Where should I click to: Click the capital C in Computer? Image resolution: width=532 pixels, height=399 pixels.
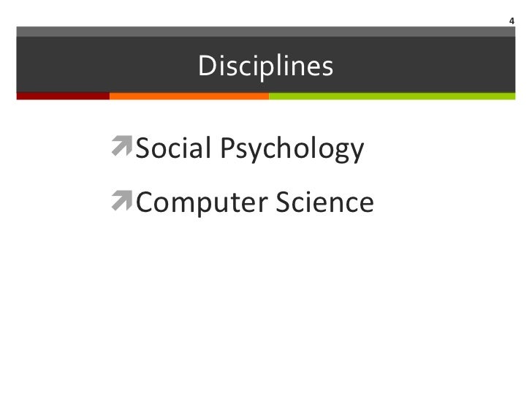pyautogui.click(x=144, y=202)
